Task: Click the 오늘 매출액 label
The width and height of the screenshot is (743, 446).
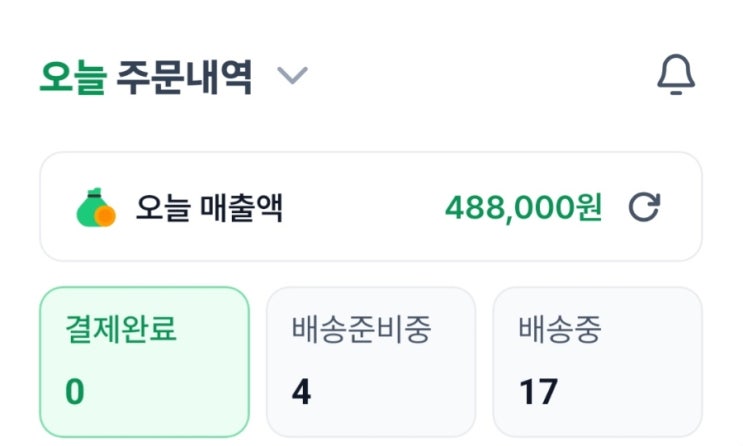Action: point(209,208)
